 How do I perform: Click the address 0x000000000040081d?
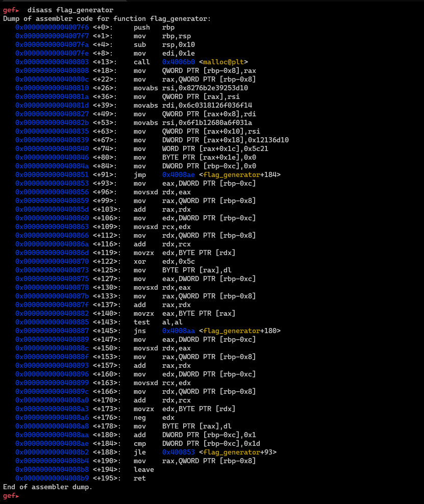tap(52, 106)
